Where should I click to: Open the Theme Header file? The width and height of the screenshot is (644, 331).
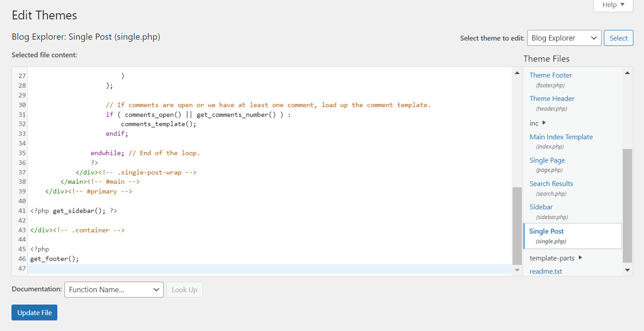pos(552,98)
